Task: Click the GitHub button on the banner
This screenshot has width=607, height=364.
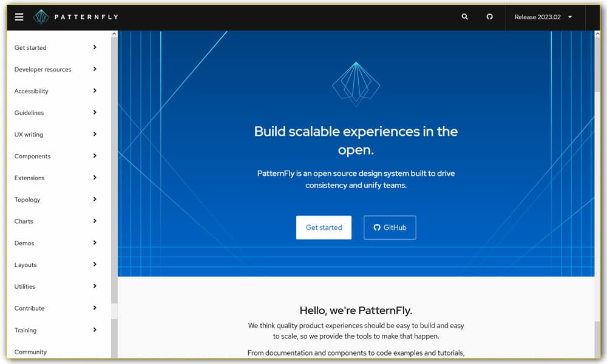Action: pyautogui.click(x=390, y=227)
